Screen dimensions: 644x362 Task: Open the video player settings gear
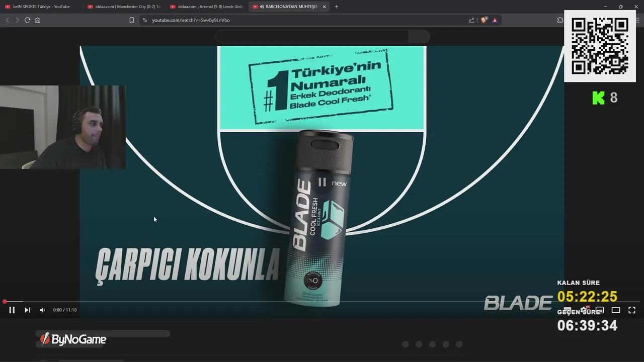584,310
